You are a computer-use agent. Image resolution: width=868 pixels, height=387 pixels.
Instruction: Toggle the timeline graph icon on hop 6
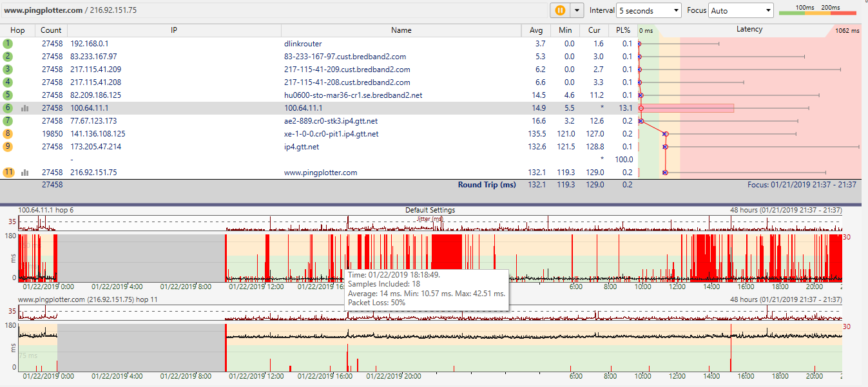tap(25, 108)
